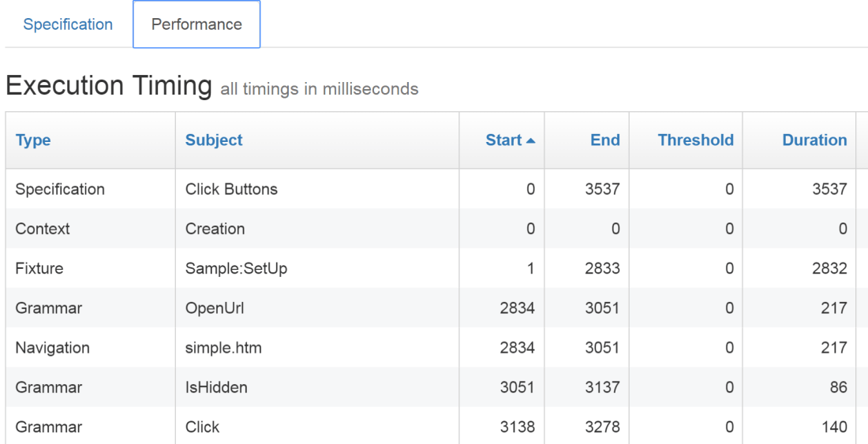Sort table by Subject column
Screen dimensions: 868x444
click(x=214, y=140)
